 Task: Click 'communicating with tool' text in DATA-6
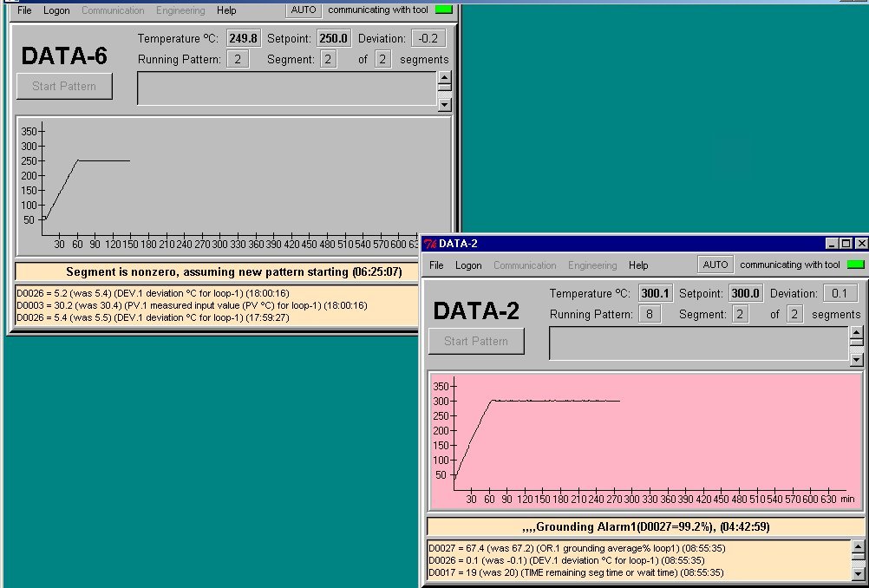tap(378, 10)
